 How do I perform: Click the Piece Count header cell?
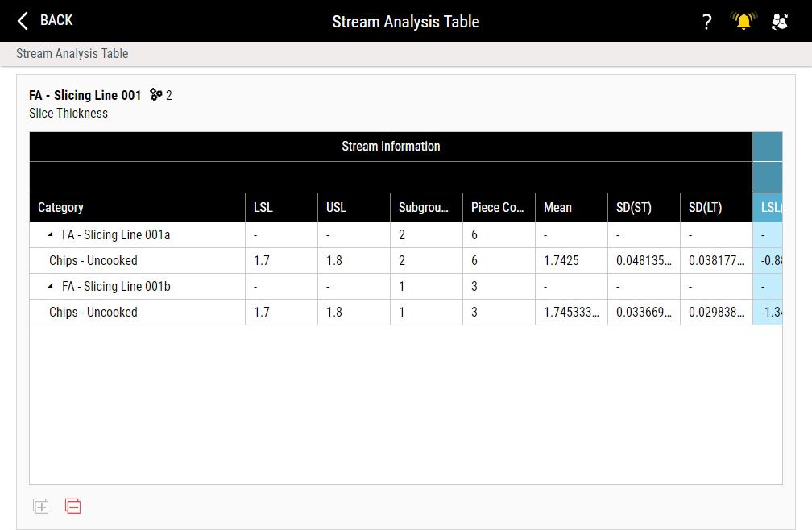pos(495,207)
